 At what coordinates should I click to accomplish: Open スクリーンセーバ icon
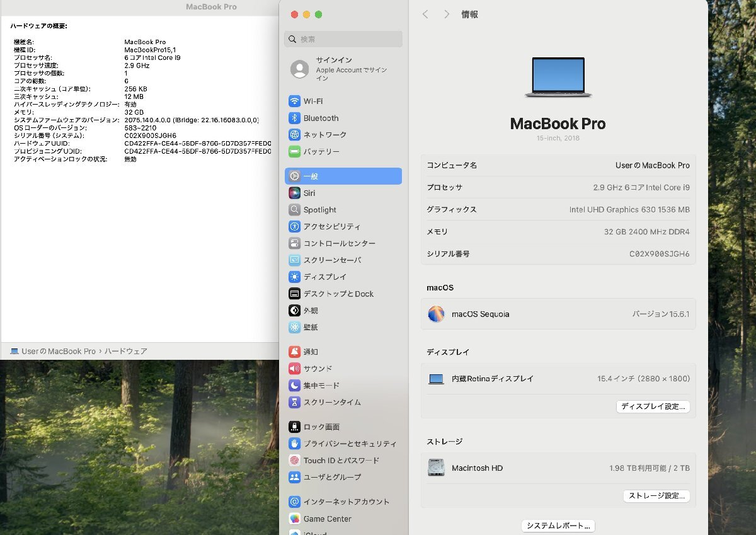294,260
